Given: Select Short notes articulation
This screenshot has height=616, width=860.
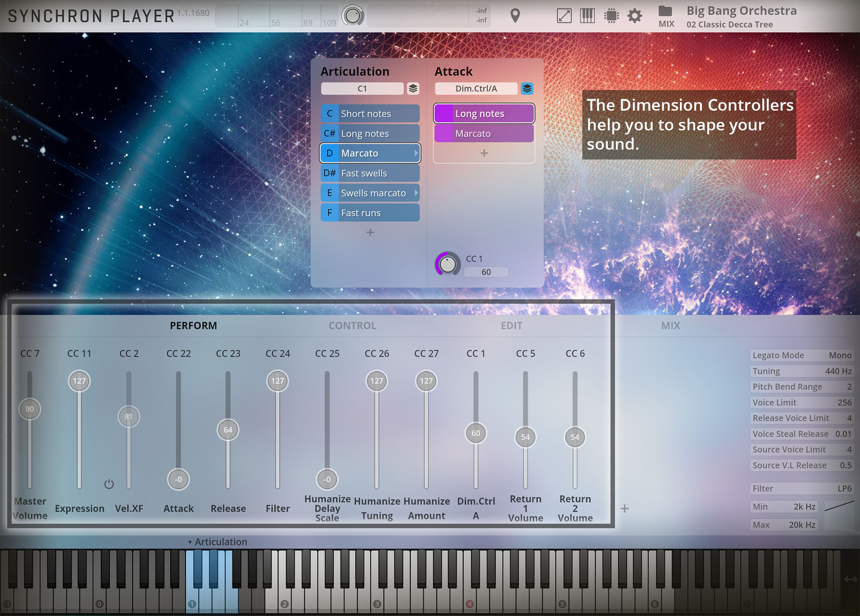Looking at the screenshot, I should coord(370,114).
